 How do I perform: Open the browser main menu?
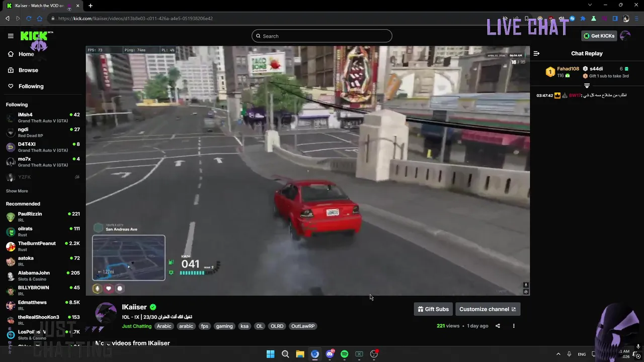636,19
